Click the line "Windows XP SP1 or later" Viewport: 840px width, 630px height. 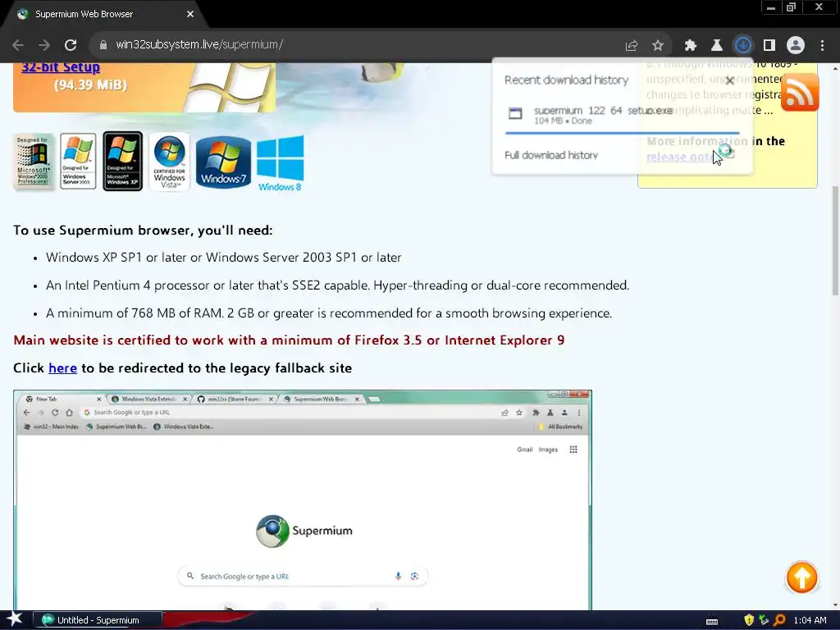[223, 257]
